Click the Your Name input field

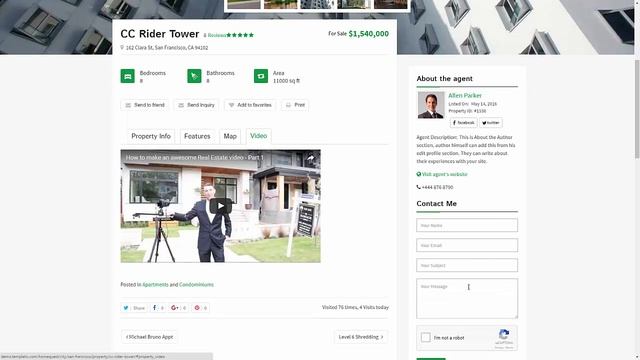[467, 225]
